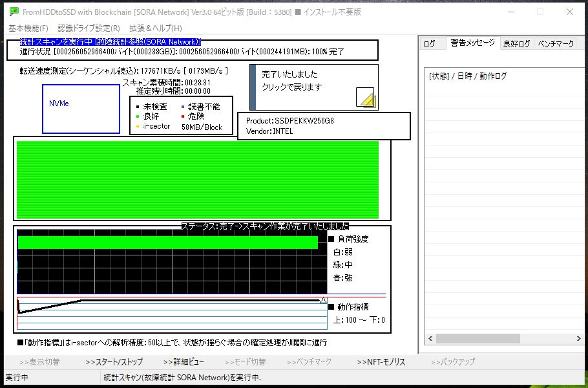588x388 pixels.
Task: Click the [状態] / 日時 / 動作ログ header
Action: (x=468, y=76)
